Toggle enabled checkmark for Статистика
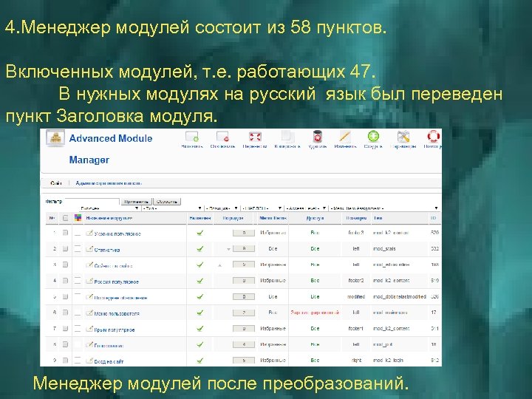 coord(199,249)
